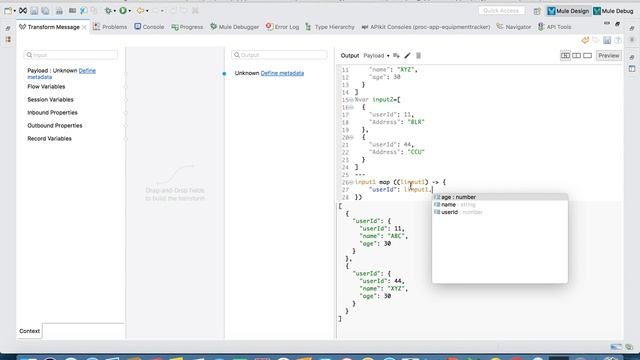
Task: Open the Navigator tab
Action: click(514, 27)
